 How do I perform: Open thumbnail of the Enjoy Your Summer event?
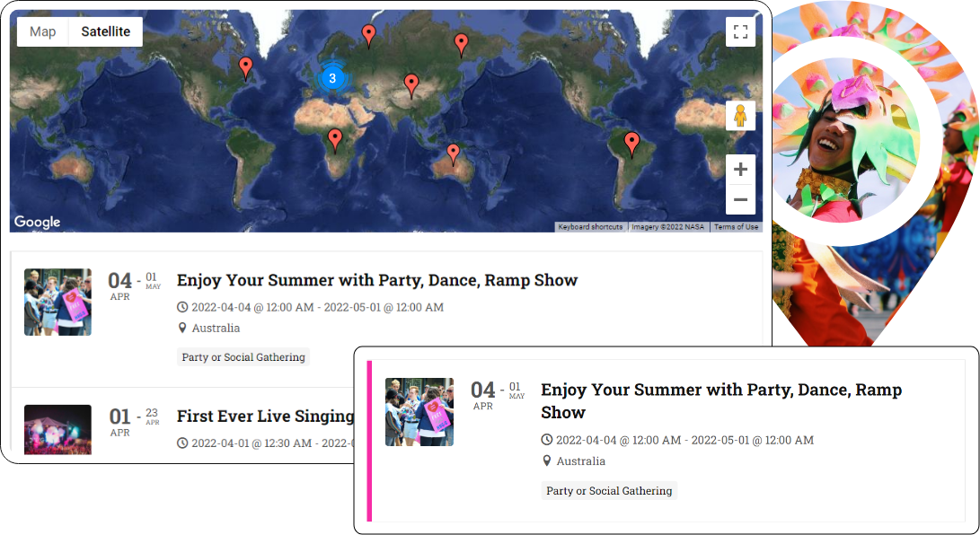(57, 302)
